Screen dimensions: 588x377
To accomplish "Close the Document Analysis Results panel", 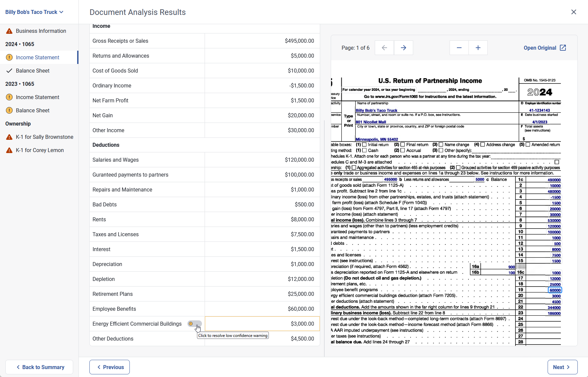I will [x=574, y=12].
